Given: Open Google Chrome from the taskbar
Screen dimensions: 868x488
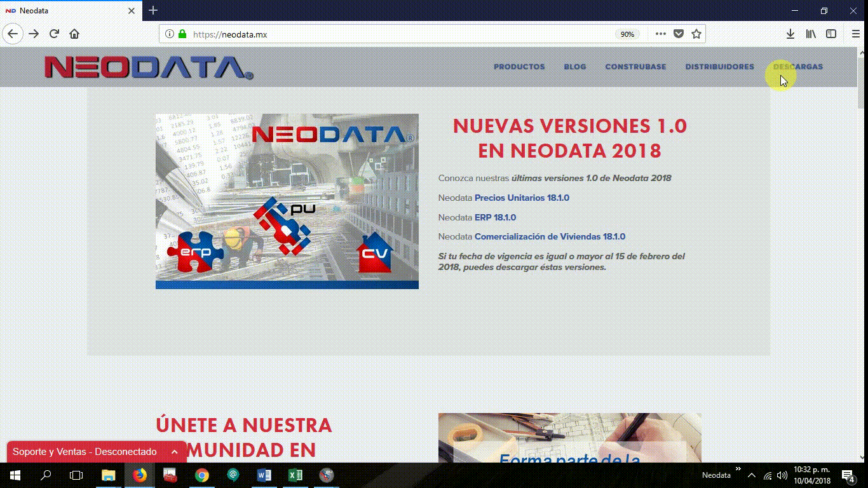Looking at the screenshot, I should (x=201, y=475).
